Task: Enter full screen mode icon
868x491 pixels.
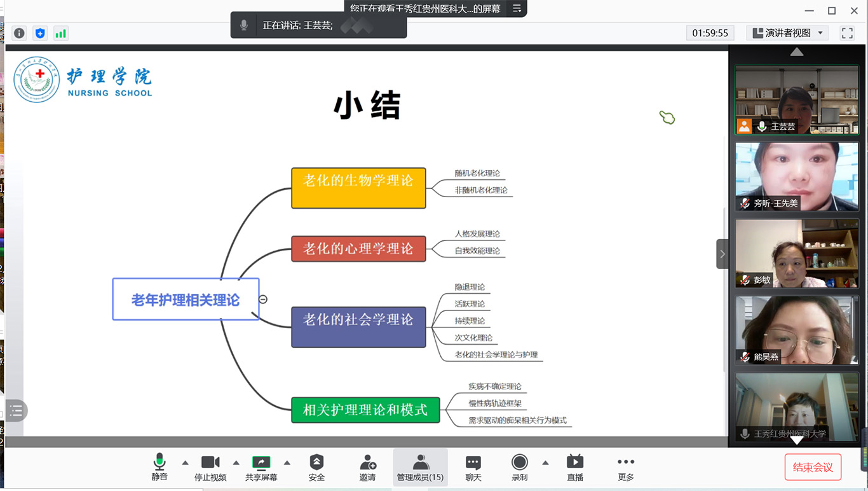Action: pyautogui.click(x=847, y=33)
